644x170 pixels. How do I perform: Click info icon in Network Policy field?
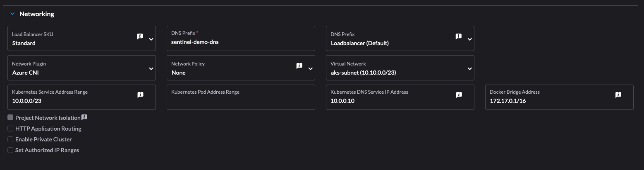pyautogui.click(x=299, y=66)
